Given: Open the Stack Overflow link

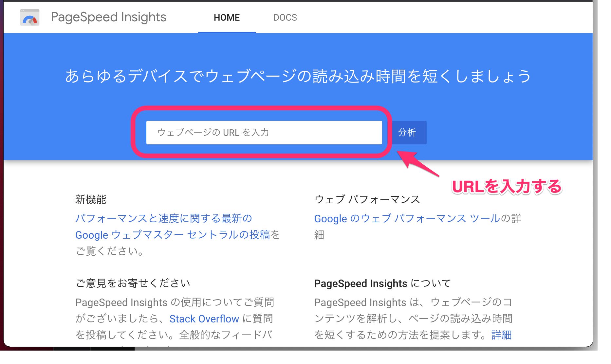Looking at the screenshot, I should [204, 318].
